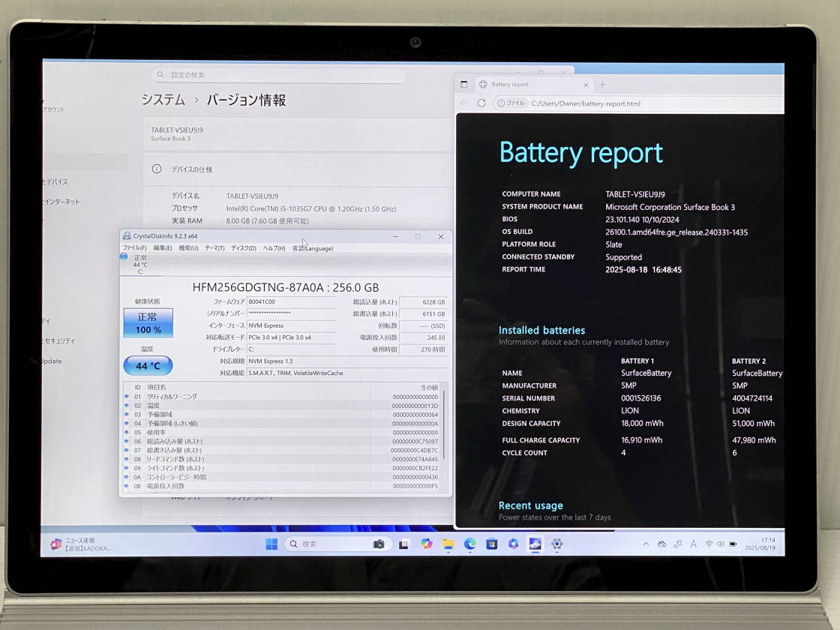Click the 270 時間 power-on hours value
The height and width of the screenshot is (630, 840).
(x=423, y=349)
